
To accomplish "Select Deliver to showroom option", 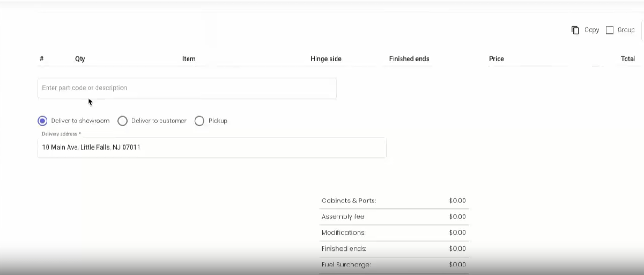I will point(42,121).
